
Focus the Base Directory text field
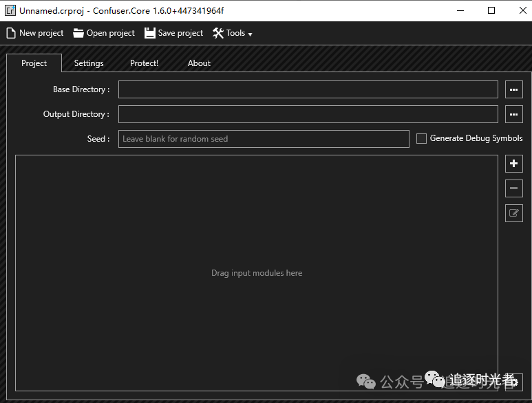point(308,89)
